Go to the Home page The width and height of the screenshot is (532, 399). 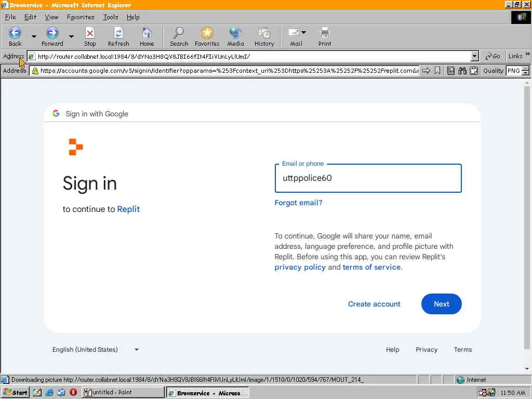click(x=147, y=33)
